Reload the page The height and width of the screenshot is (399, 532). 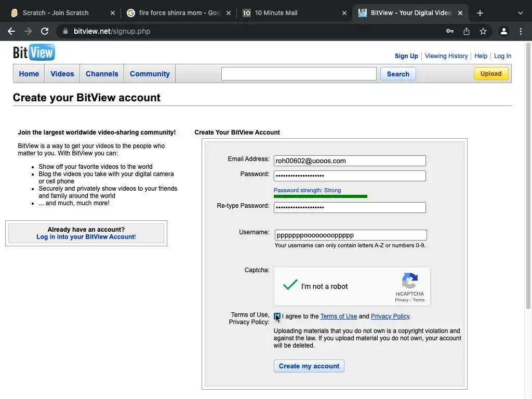click(x=45, y=31)
